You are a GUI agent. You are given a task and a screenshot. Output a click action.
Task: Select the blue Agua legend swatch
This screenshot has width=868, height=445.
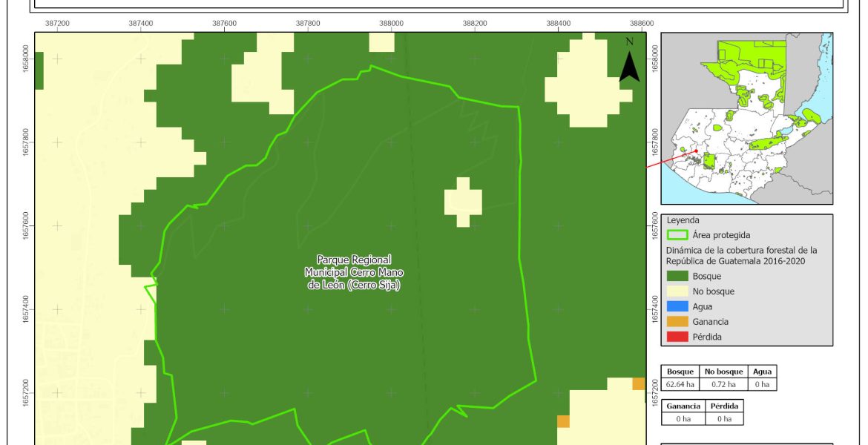[x=677, y=306]
